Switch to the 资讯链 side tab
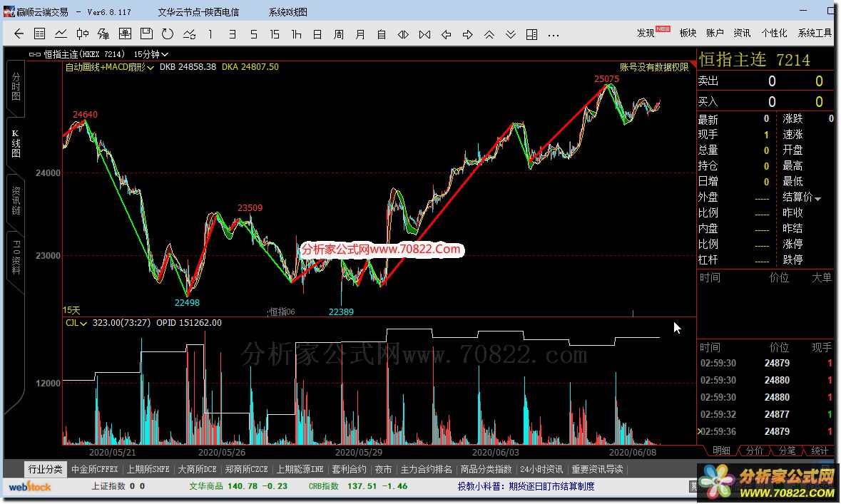Image resolution: width=841 pixels, height=504 pixels. click(x=16, y=200)
